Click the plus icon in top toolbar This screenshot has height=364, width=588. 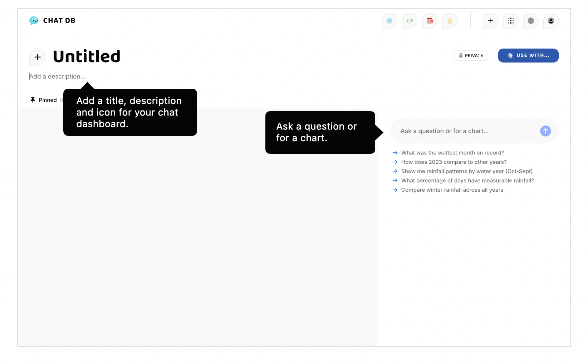490,21
